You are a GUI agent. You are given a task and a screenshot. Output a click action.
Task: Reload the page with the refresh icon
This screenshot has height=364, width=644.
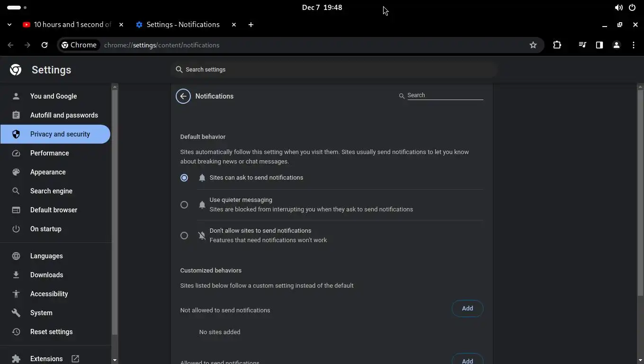click(45, 45)
